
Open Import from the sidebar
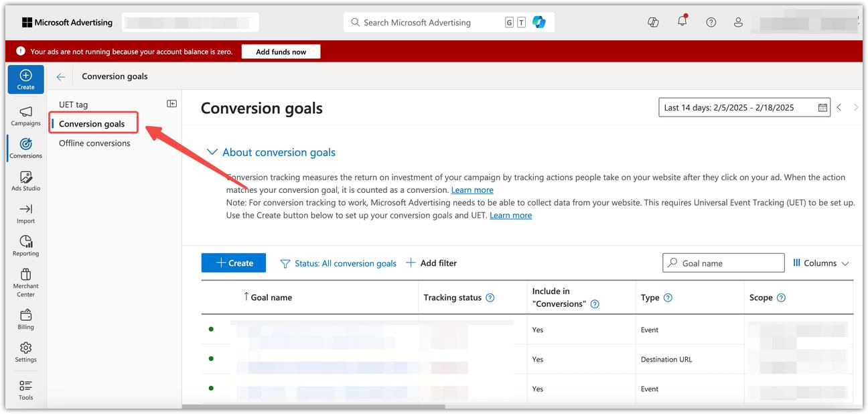(x=25, y=214)
